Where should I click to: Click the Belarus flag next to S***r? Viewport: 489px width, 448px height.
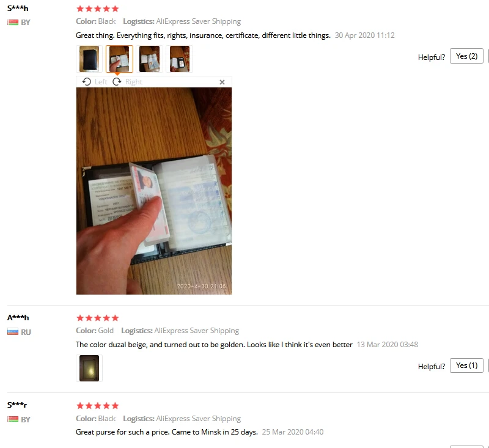point(13,419)
